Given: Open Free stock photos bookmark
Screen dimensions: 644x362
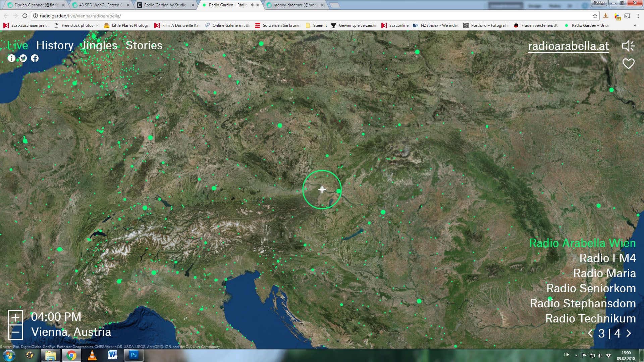Looking at the screenshot, I should tap(77, 25).
